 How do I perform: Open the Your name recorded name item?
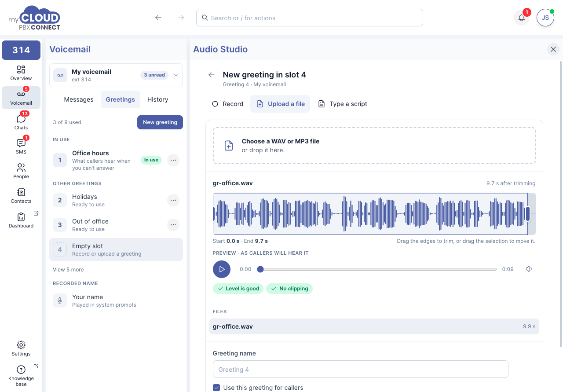tap(116, 300)
